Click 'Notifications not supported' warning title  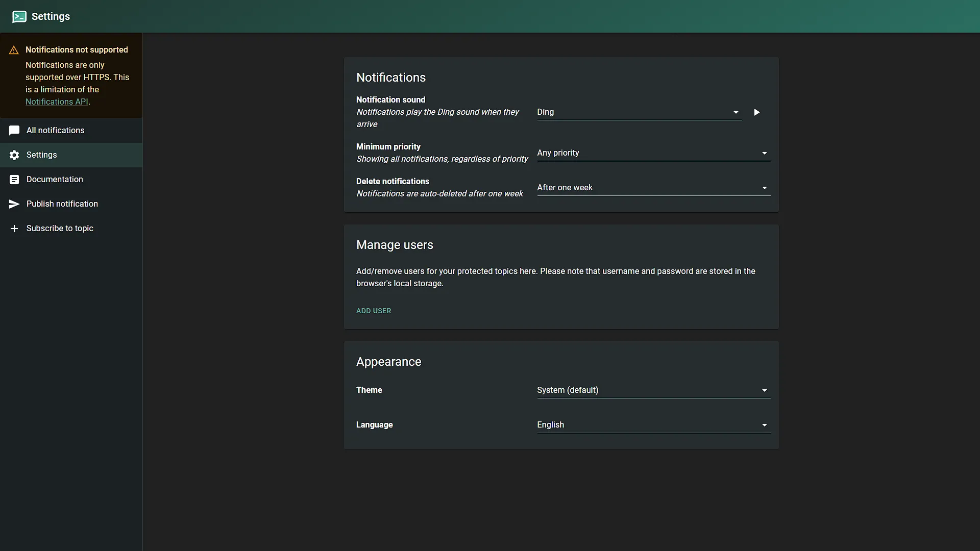77,50
